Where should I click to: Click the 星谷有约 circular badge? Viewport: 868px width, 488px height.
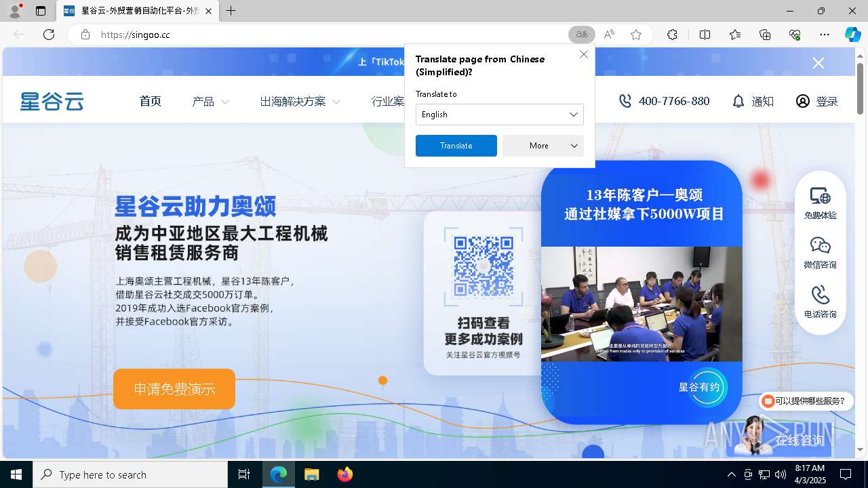coord(707,388)
